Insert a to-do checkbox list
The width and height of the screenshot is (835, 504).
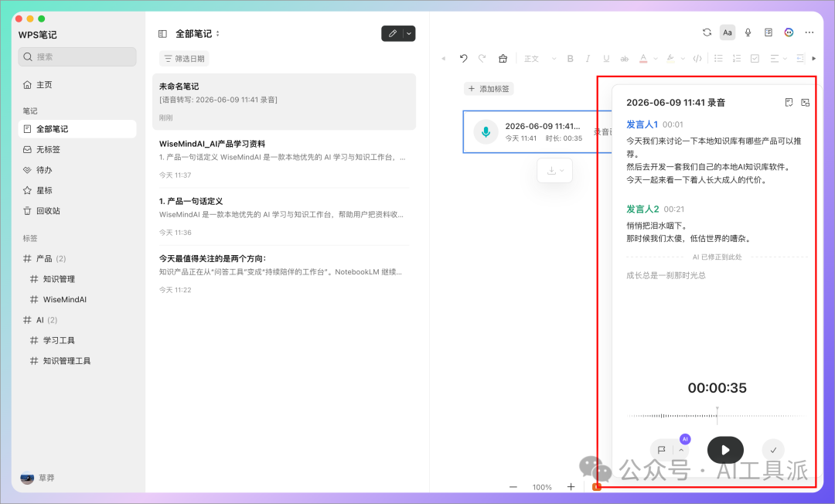pyautogui.click(x=755, y=59)
